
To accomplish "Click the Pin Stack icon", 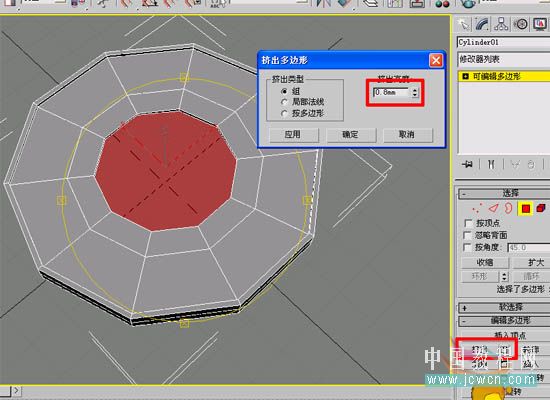I will [x=468, y=164].
